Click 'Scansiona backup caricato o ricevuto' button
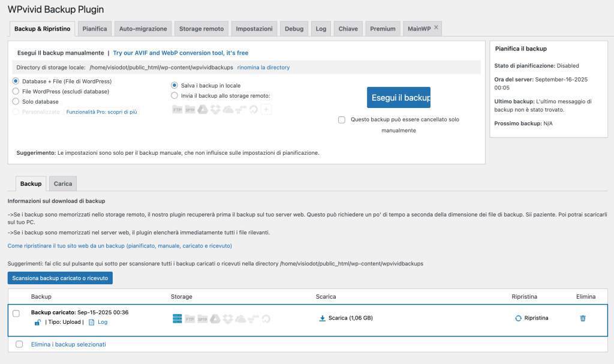This screenshot has height=364, width=614. point(60,278)
